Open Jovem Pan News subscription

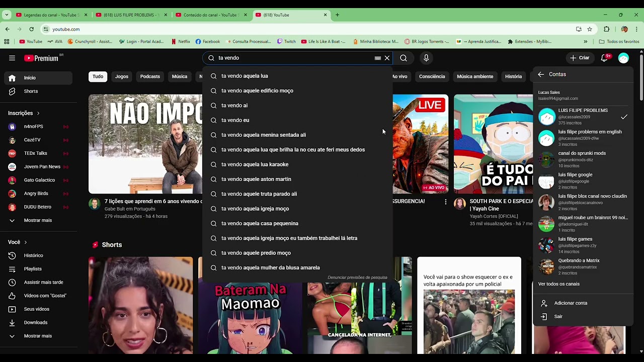click(38, 166)
